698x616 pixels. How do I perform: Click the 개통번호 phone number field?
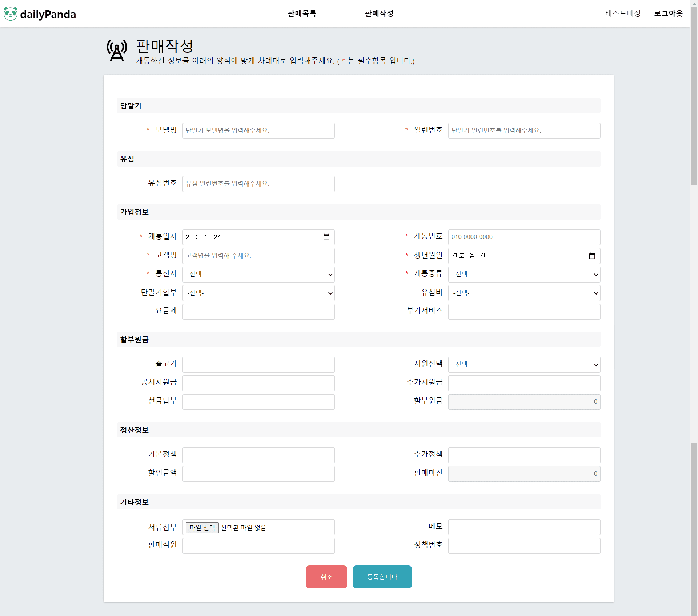click(524, 237)
